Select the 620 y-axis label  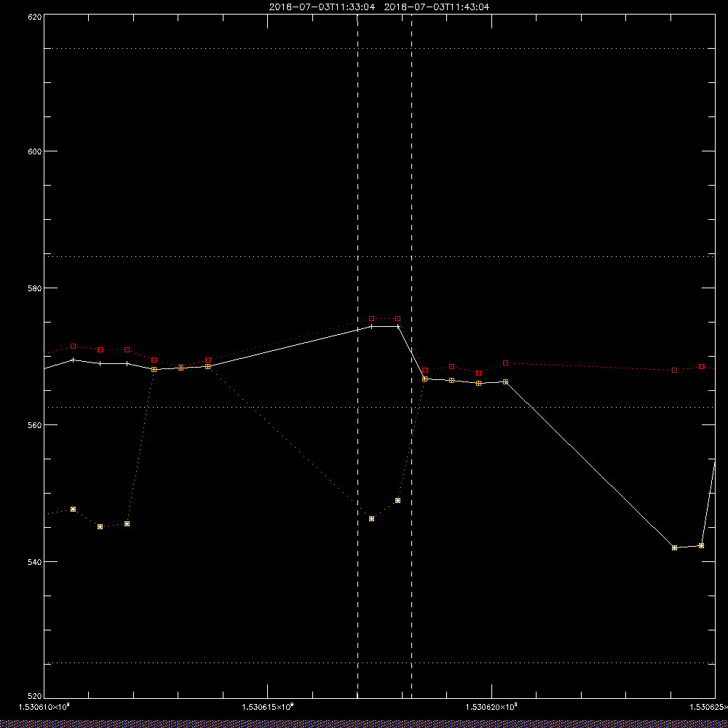35,17
